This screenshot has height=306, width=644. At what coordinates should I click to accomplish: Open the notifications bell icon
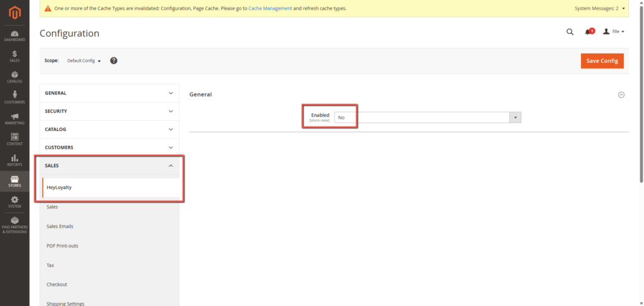(588, 31)
